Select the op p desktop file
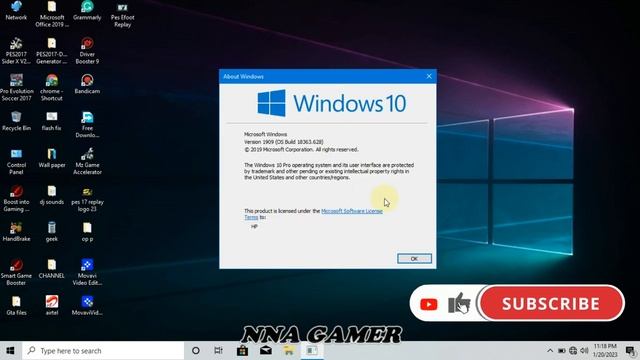 (x=87, y=232)
